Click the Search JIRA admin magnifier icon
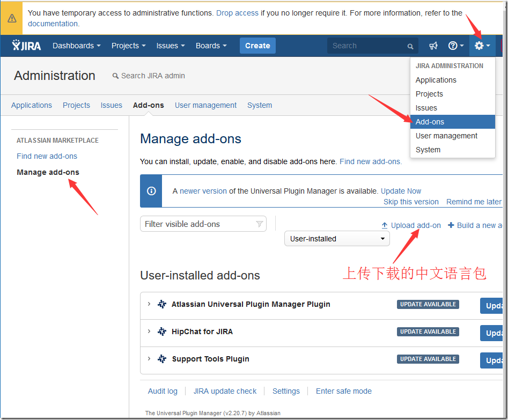This screenshot has width=508, height=420. 115,76
